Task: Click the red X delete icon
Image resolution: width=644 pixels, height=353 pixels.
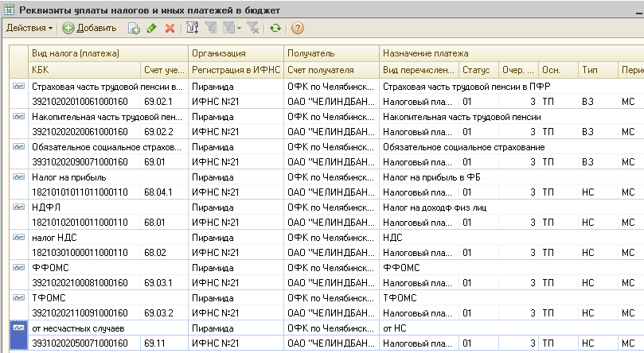Action: tap(170, 28)
